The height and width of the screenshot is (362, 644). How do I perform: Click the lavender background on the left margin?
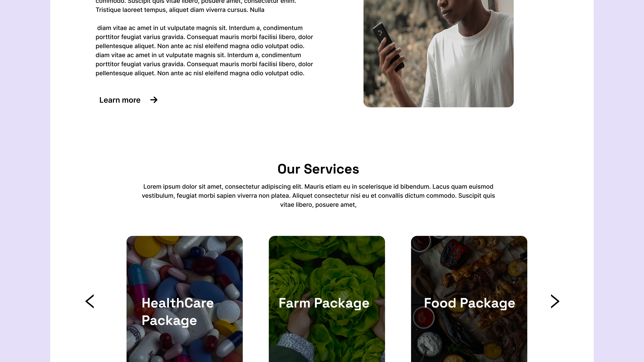click(x=25, y=181)
